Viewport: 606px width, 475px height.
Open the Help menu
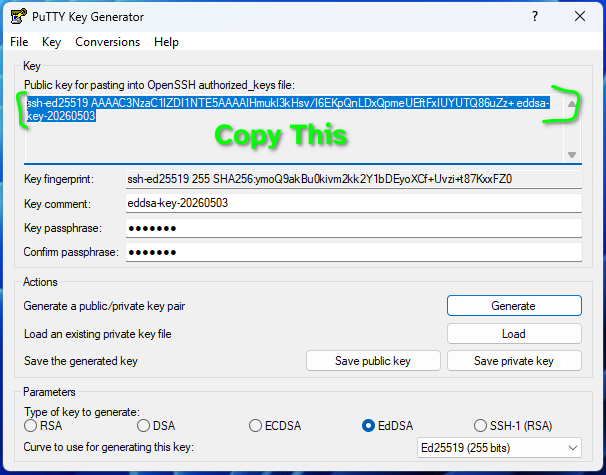(166, 42)
